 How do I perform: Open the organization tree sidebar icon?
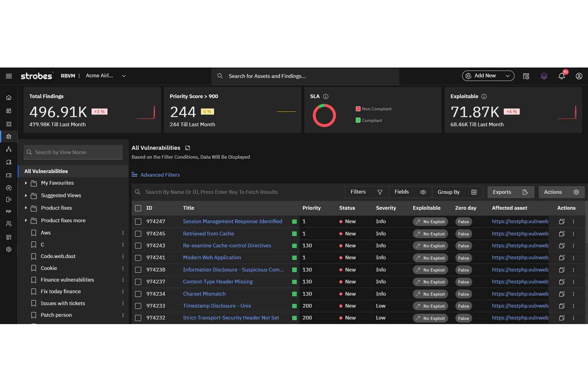point(9,149)
